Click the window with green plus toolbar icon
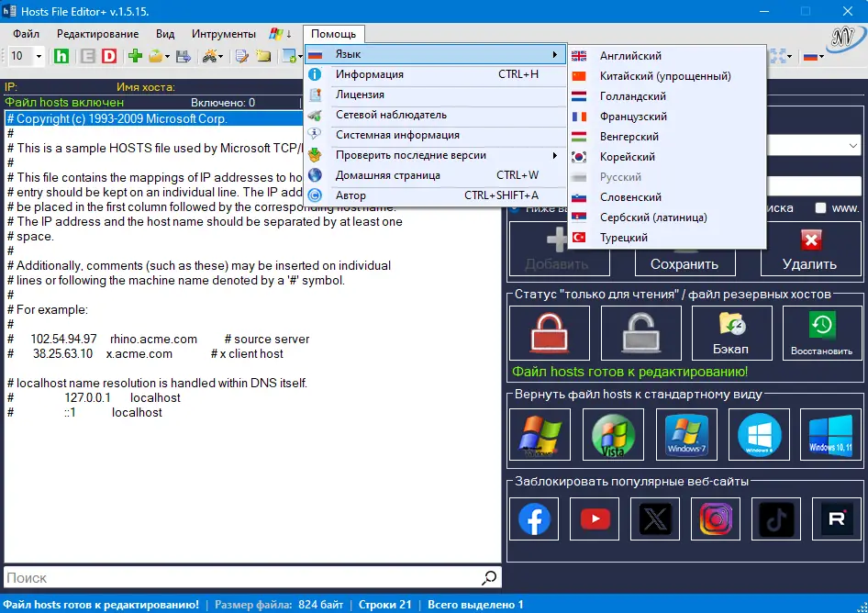The height and width of the screenshot is (613, 868). [289, 56]
